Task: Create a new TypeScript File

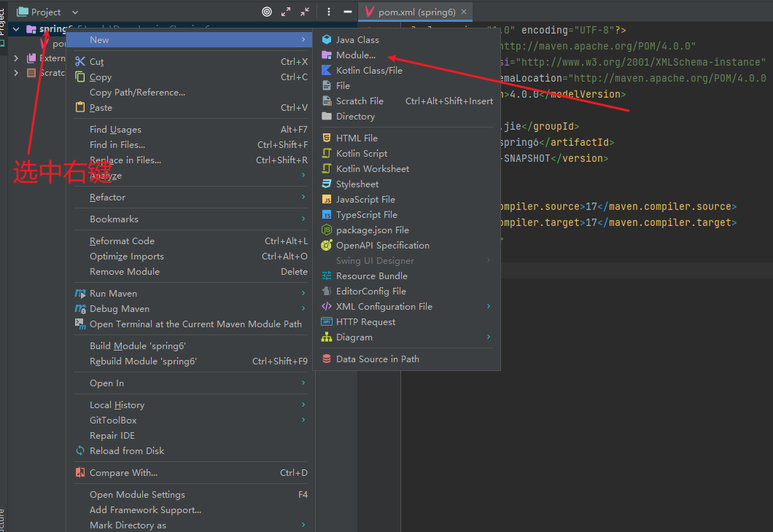Action: tap(407, 215)
